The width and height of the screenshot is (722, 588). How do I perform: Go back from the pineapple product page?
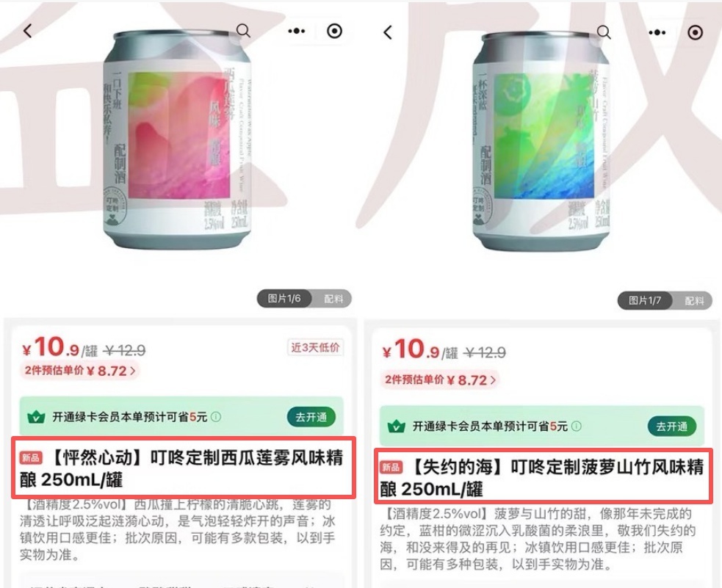pos(388,32)
